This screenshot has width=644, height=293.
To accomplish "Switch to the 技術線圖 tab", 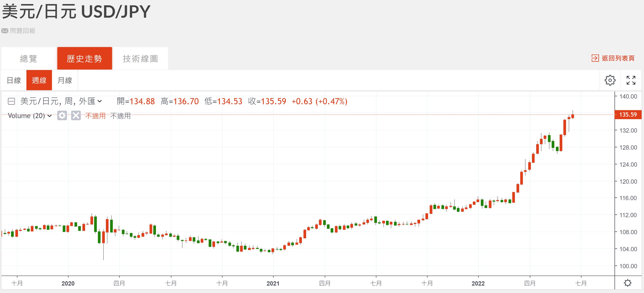I will pos(140,59).
